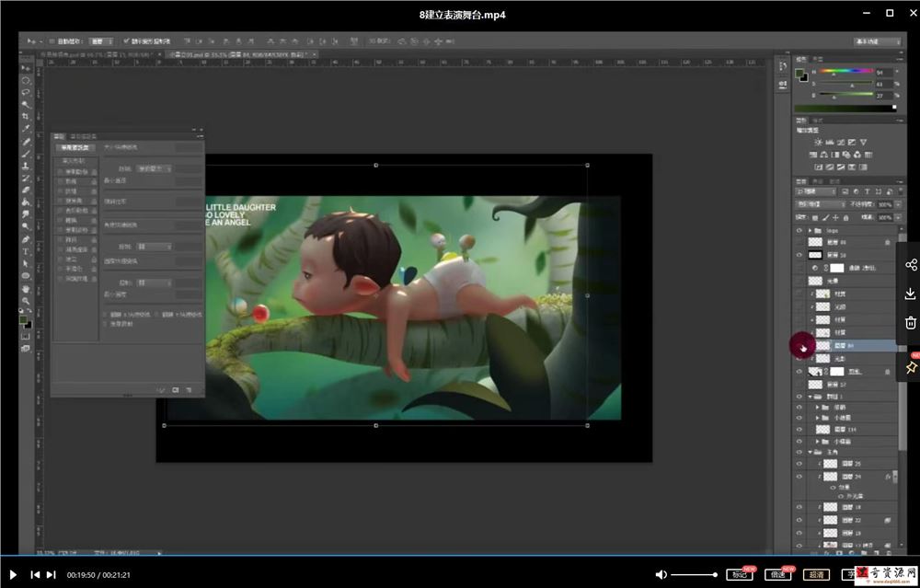920x588 pixels.
Task: Toggle Show Transform Controls checkbox
Action: [x=126, y=41]
